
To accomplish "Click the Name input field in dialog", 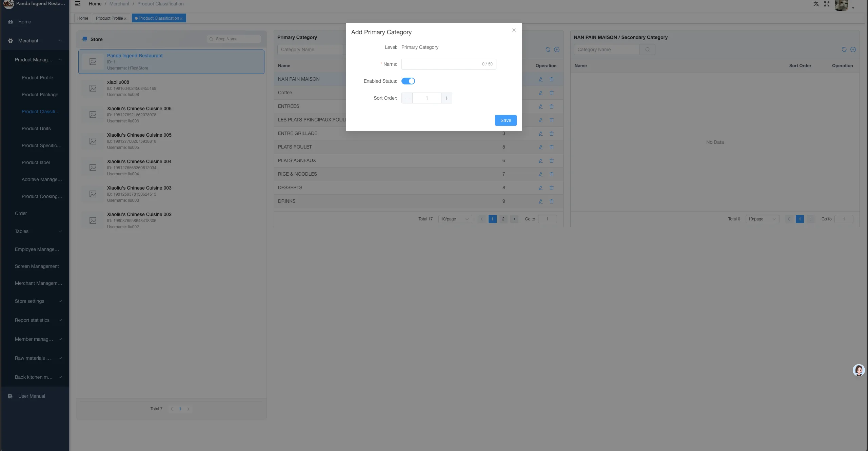I will 449,64.
